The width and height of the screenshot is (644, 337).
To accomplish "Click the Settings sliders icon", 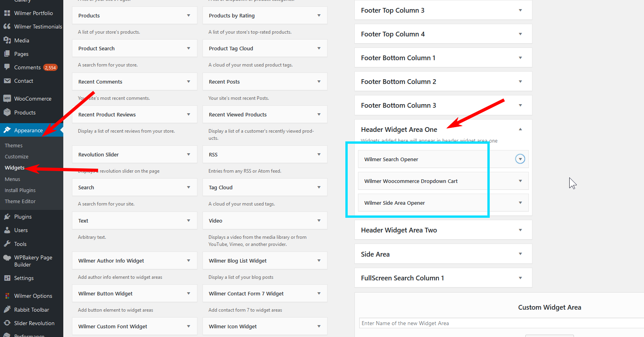I will click(x=7, y=278).
